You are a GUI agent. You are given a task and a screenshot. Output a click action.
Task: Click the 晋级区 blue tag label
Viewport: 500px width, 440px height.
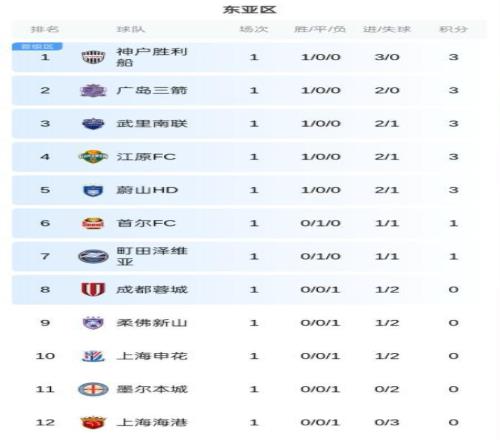coord(37,46)
